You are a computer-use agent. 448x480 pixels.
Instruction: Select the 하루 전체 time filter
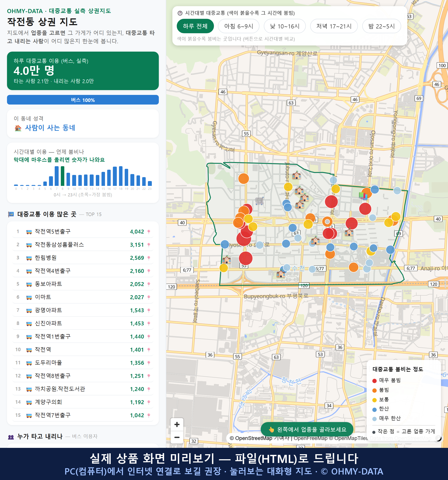(195, 26)
